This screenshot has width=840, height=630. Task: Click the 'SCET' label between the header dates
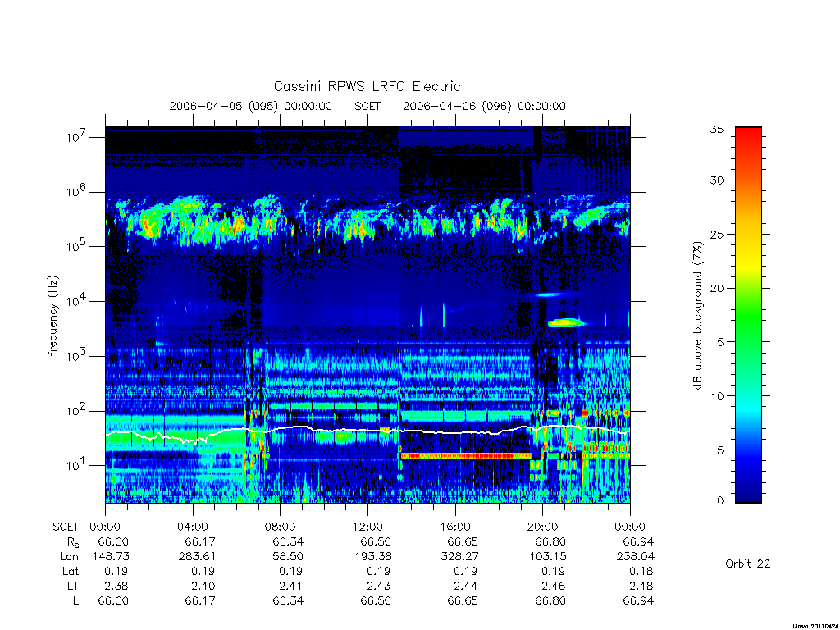367,106
